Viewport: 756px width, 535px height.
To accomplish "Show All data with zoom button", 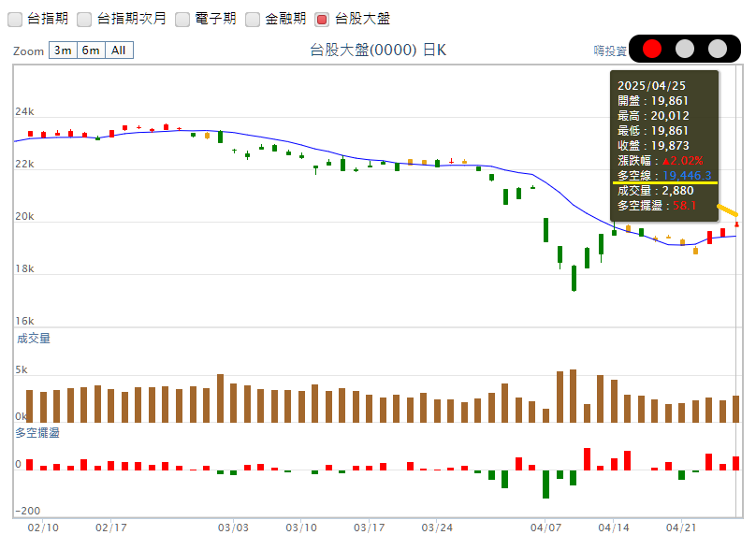I will 119,51.
